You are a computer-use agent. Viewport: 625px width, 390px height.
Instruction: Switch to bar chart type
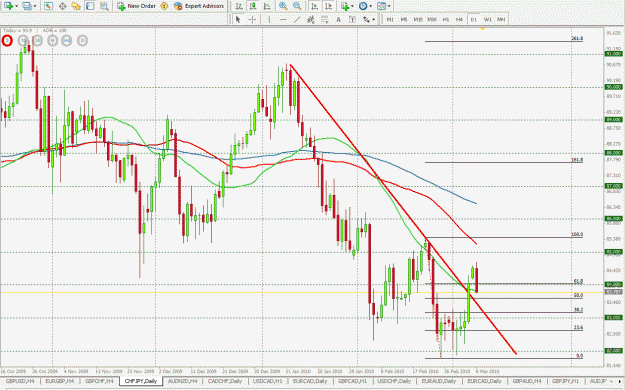click(x=238, y=6)
